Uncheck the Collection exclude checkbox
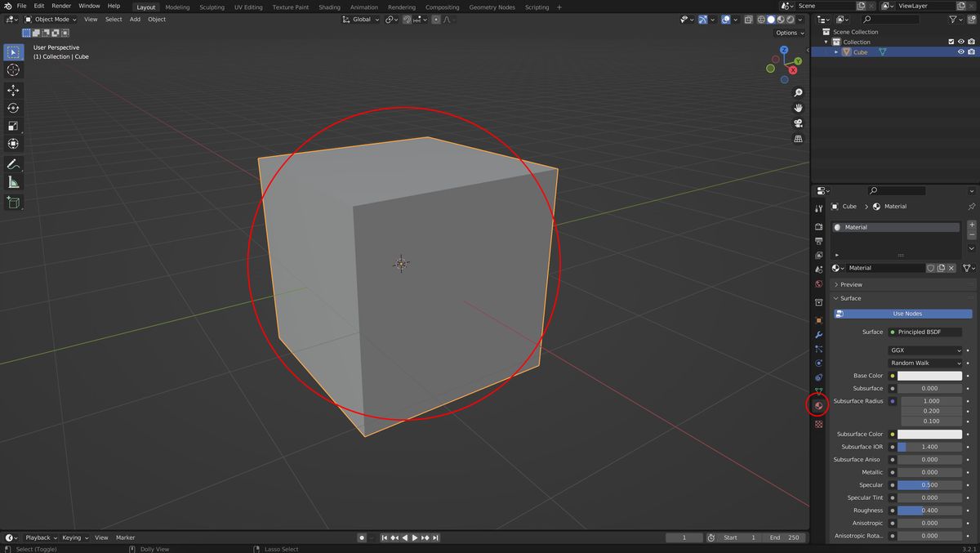The height and width of the screenshot is (553, 980). pos(951,42)
